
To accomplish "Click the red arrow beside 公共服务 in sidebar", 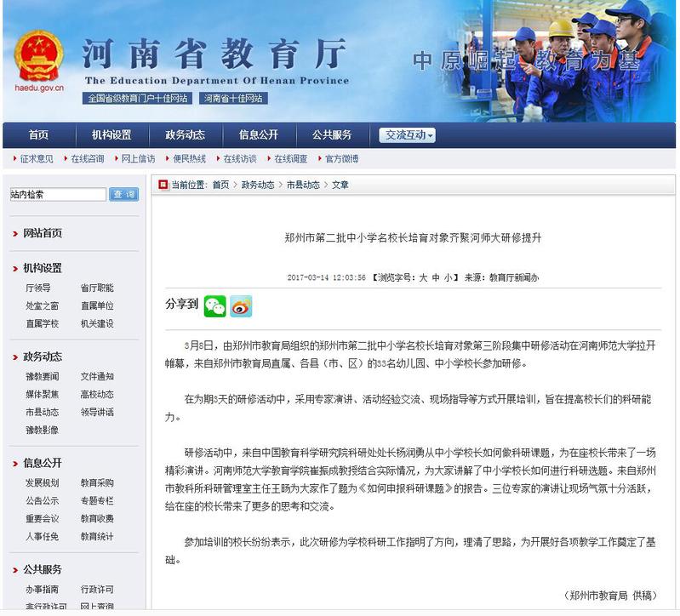I will tap(14, 570).
